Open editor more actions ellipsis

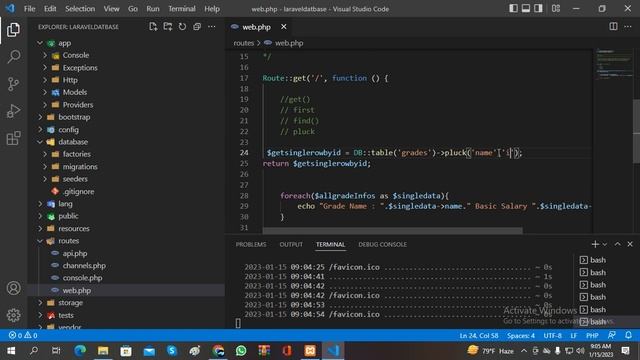[x=628, y=27]
